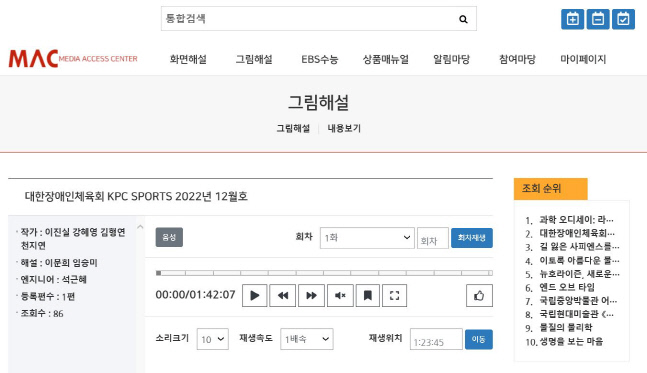This screenshot has height=373, width=647.
Task: Click the 음성 button
Action: pyautogui.click(x=169, y=237)
